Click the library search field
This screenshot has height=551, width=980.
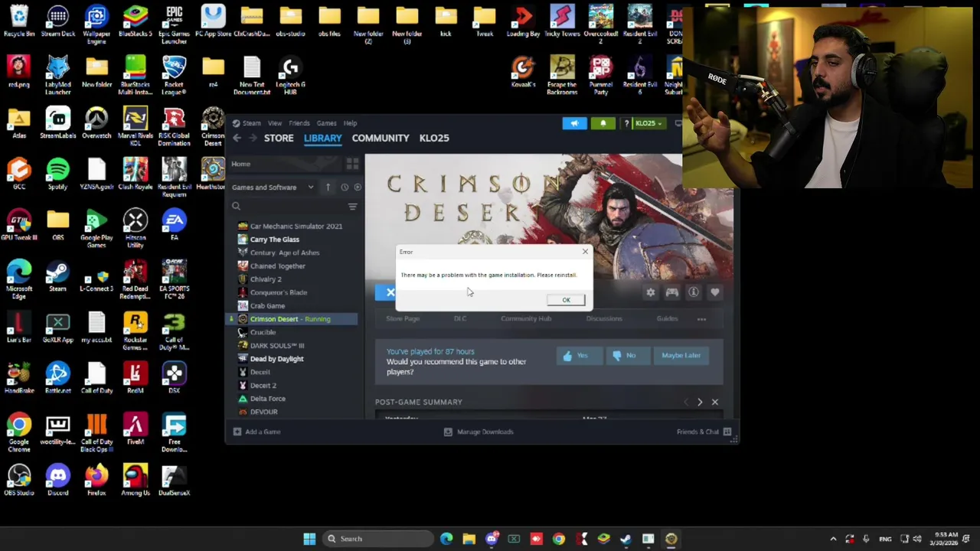(289, 207)
